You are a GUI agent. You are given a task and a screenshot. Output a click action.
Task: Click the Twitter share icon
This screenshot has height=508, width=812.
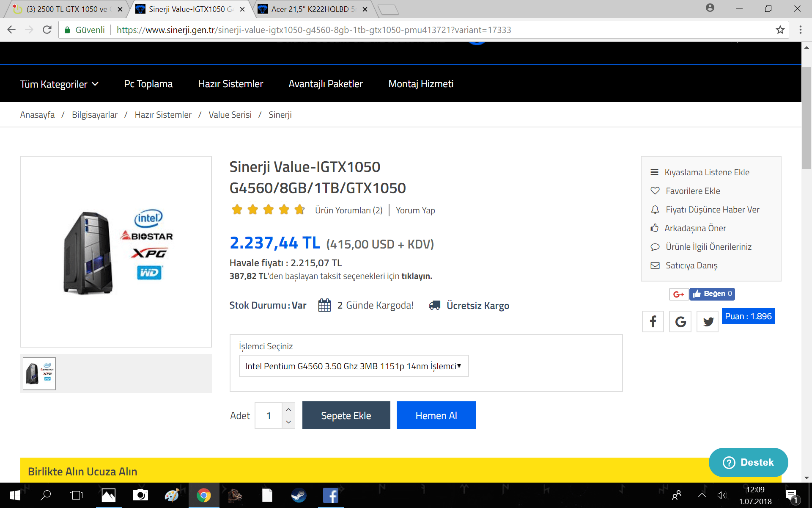708,322
